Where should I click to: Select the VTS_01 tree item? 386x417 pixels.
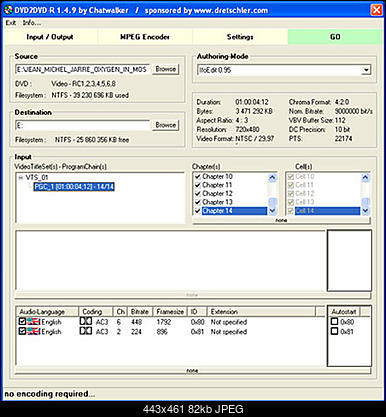pos(37,178)
